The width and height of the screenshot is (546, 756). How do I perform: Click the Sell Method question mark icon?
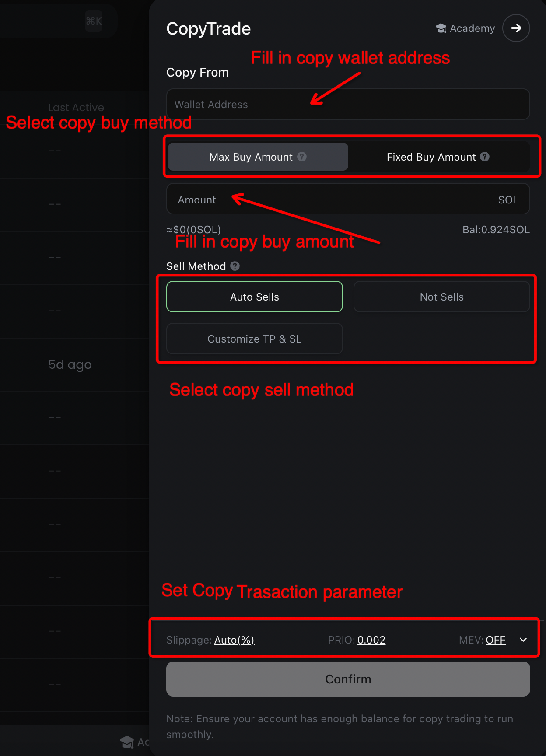(235, 266)
